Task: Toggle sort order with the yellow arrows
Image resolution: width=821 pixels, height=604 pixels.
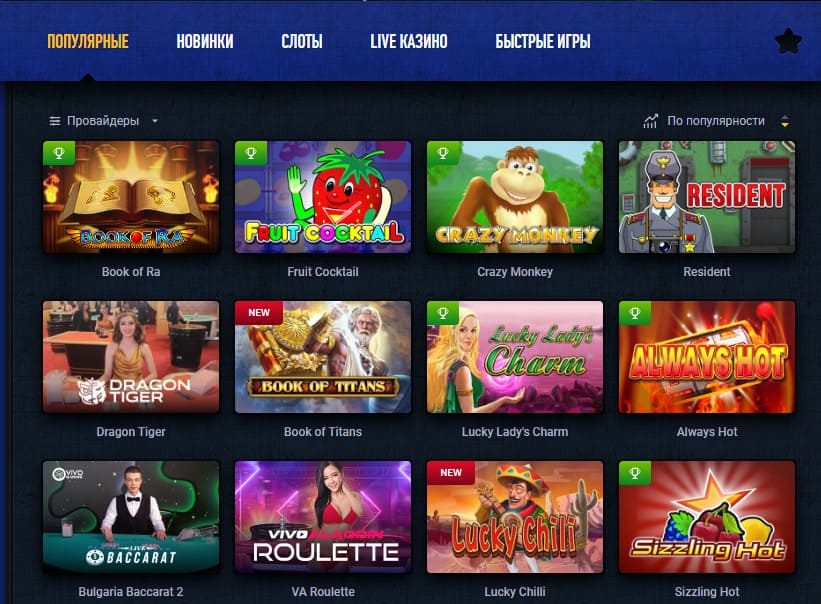Action: pos(784,121)
